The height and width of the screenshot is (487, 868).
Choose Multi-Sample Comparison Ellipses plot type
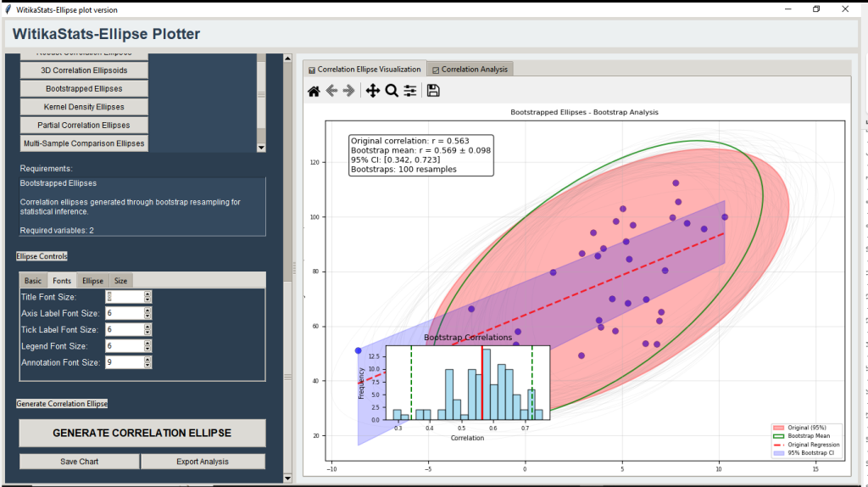point(84,143)
